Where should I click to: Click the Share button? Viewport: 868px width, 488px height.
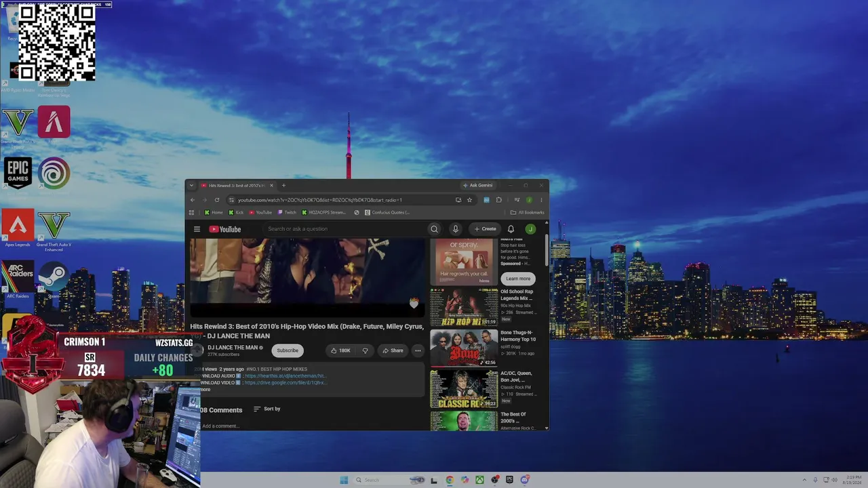393,350
